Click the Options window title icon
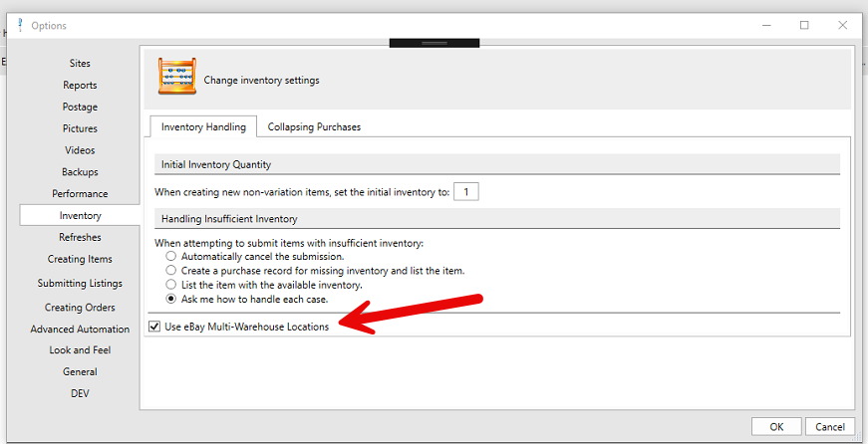 point(20,25)
